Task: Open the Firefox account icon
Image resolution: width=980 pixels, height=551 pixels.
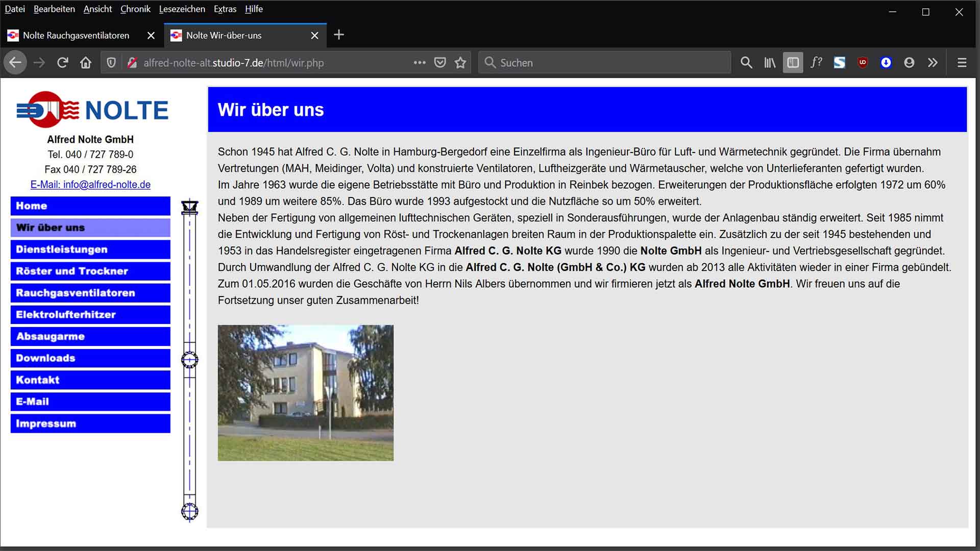Action: click(909, 63)
